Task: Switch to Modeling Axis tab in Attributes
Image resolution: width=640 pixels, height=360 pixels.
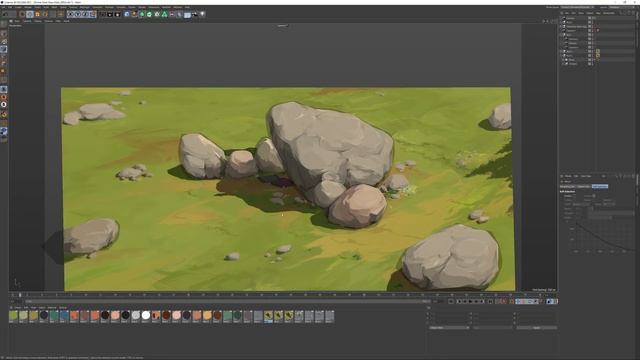Action: tap(567, 186)
